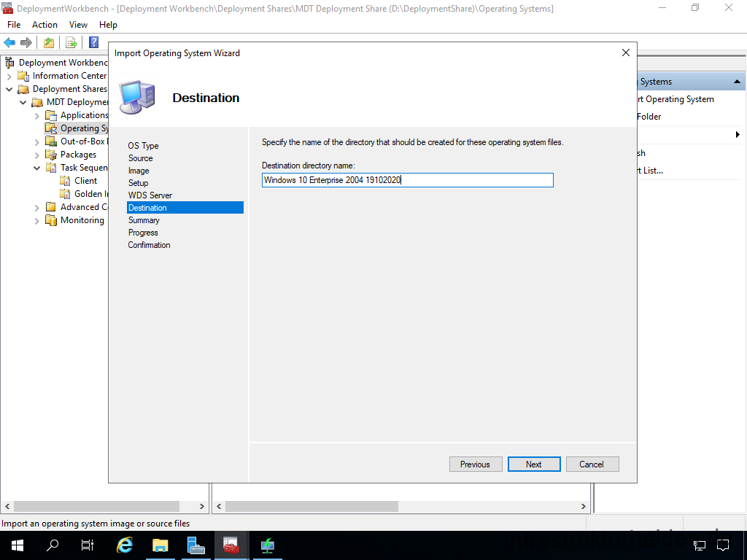Click the Task Sequences node icon
Viewport: 747px width, 560px height.
[x=51, y=168]
